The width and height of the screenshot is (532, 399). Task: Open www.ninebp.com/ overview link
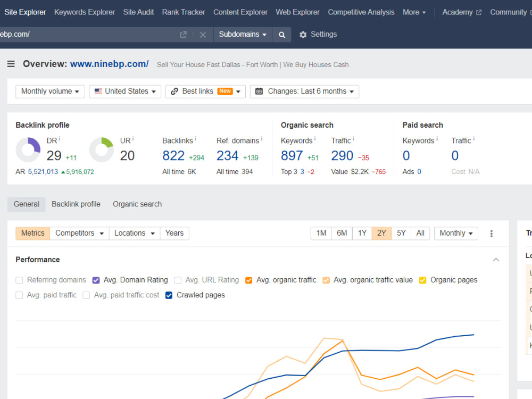click(109, 64)
